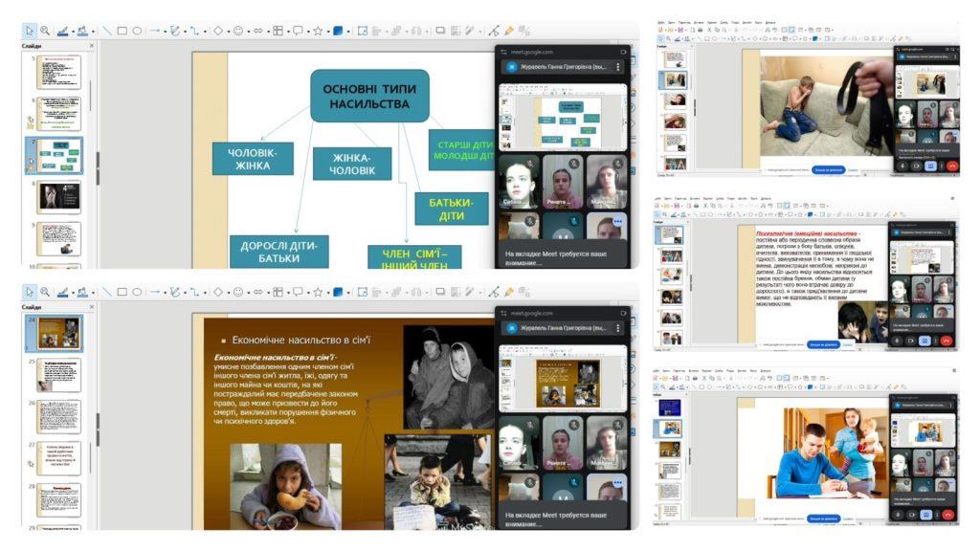Select slide 25 thumbnail in the economic violence window
The height and width of the screenshot is (551, 980).
coord(59,375)
